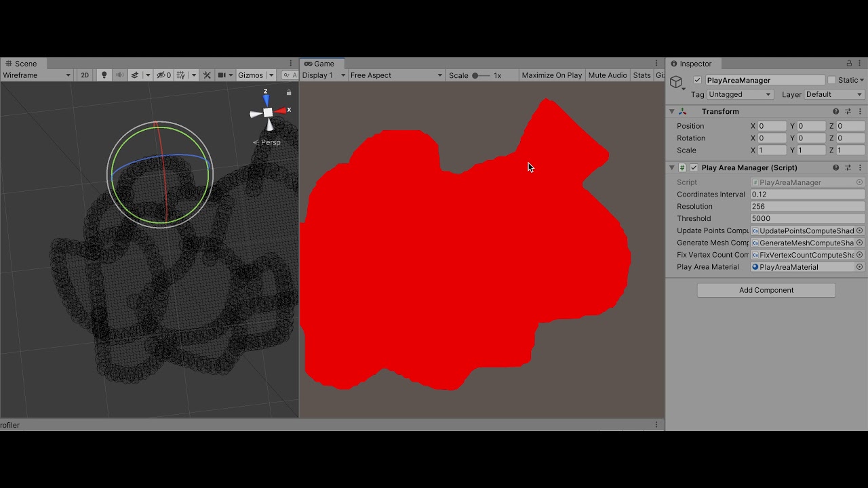Click the scene effects layers icon

(x=135, y=75)
